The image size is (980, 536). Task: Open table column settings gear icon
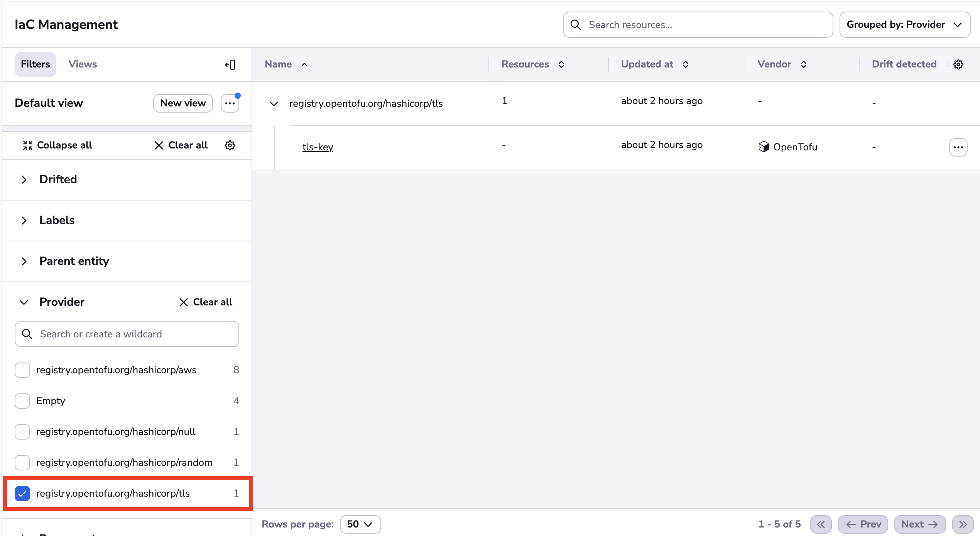[x=958, y=64]
